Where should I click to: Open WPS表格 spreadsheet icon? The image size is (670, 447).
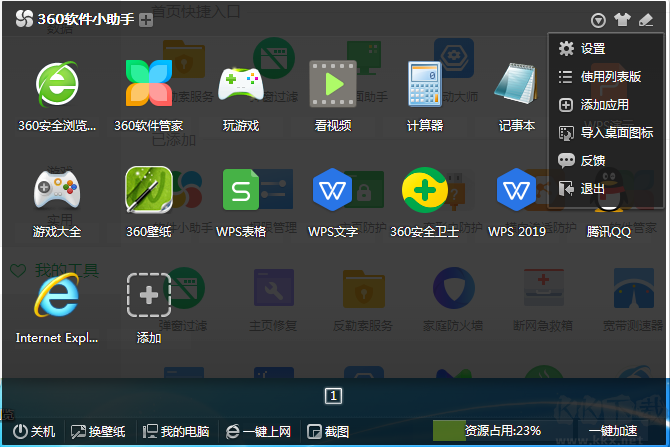point(241,190)
